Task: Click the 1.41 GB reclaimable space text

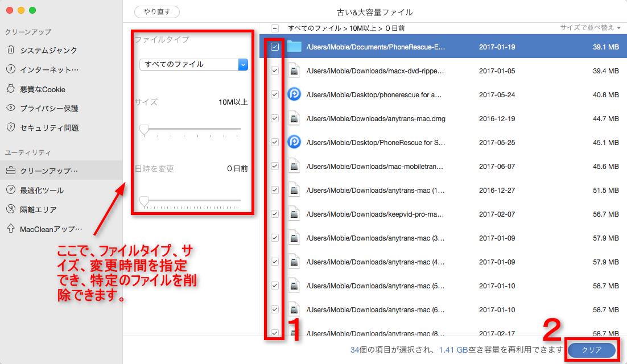Action: click(x=453, y=350)
